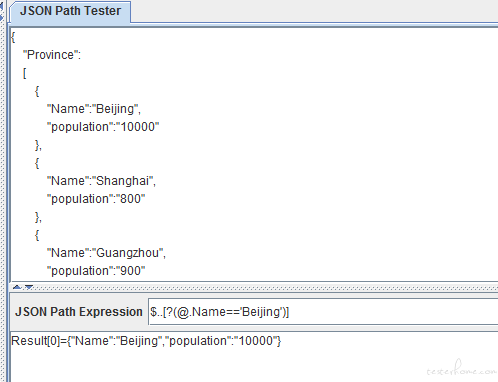Click the "population":"800" line
Viewport: 498px width, 382px height.
coord(96,199)
